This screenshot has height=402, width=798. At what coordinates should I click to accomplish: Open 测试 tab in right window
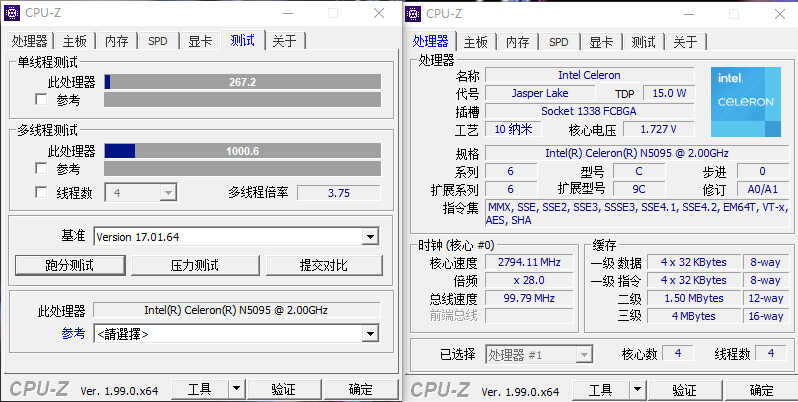click(x=643, y=42)
